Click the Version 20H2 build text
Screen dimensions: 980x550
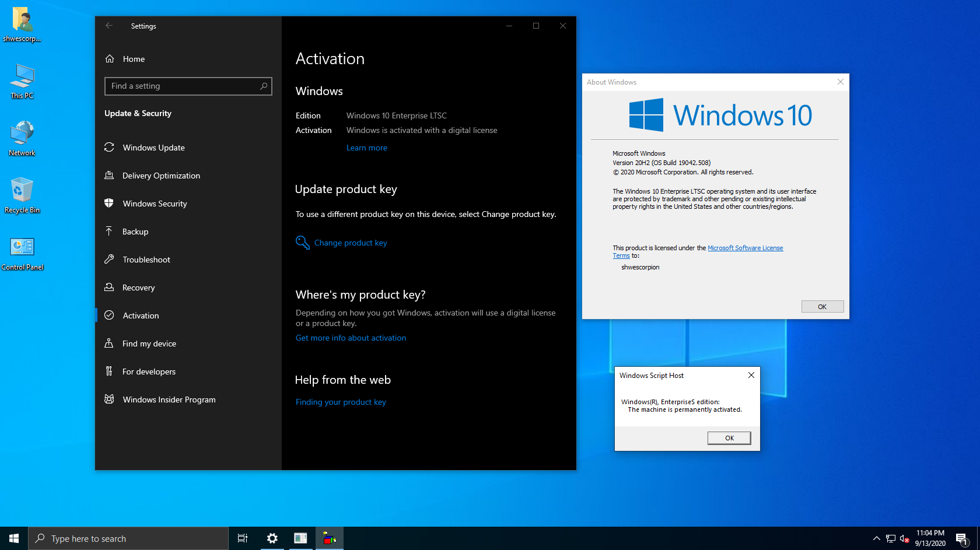pos(661,163)
